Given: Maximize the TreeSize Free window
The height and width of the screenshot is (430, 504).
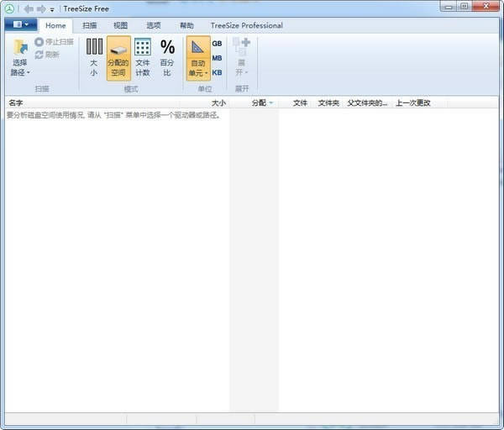Looking at the screenshot, I should [x=465, y=6].
